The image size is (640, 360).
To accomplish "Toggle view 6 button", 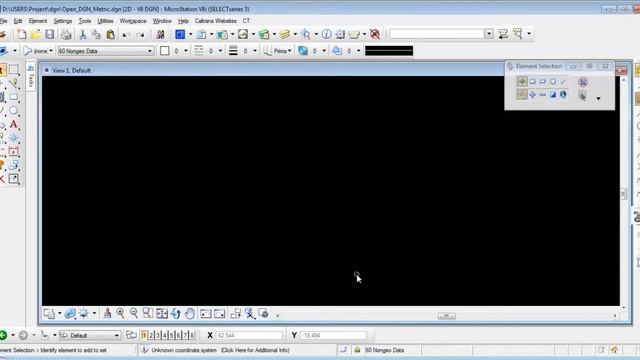I will (x=178, y=336).
